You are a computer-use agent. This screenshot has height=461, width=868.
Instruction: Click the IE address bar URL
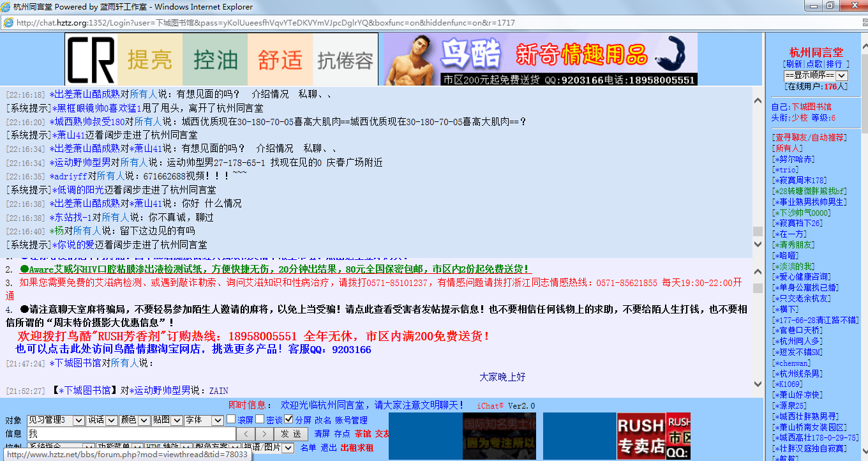[x=266, y=22]
